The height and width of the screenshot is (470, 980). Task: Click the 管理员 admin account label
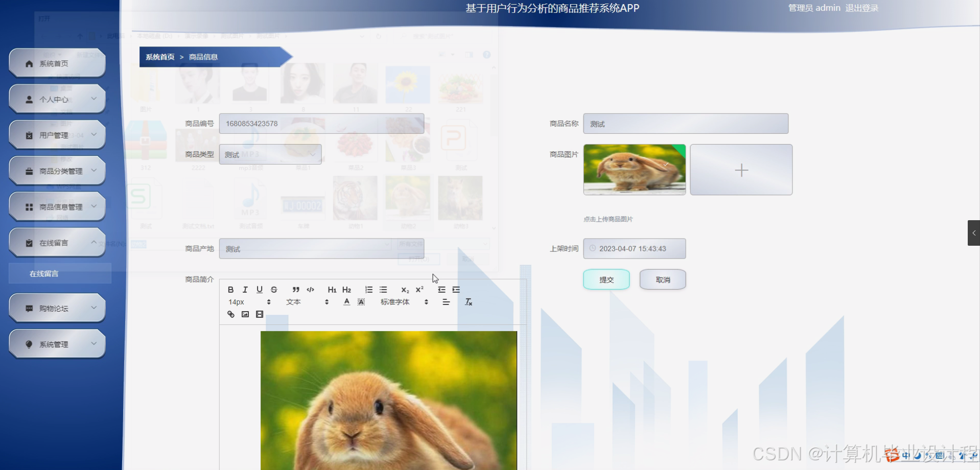(x=814, y=8)
